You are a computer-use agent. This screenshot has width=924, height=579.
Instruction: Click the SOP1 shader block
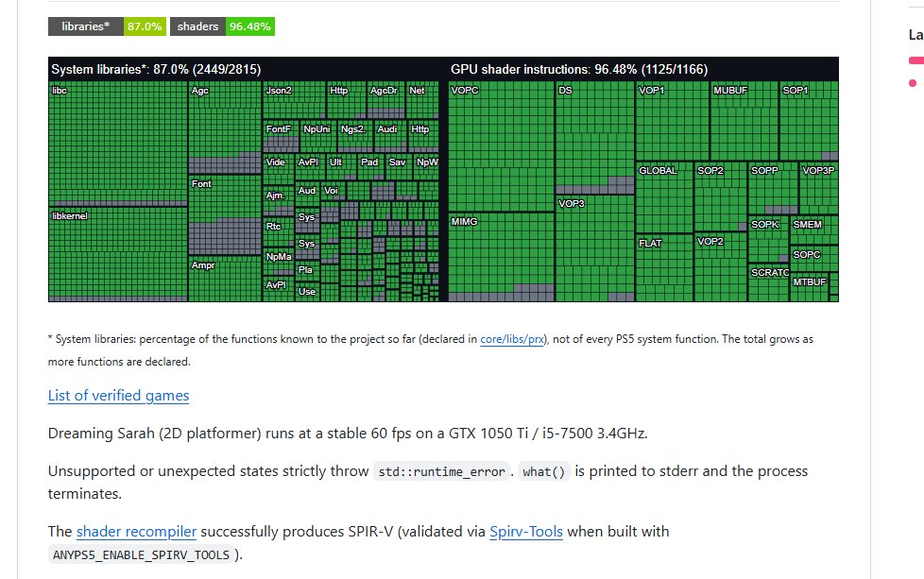point(809,121)
